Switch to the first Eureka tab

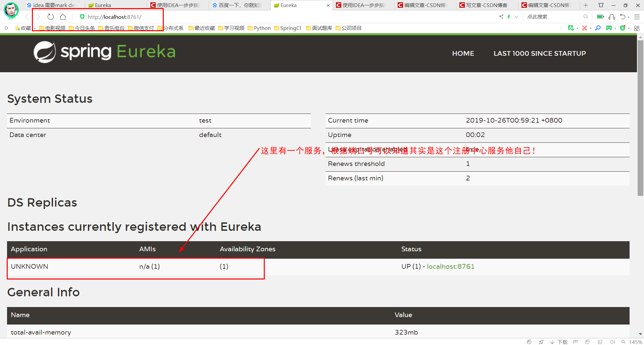point(116,5)
